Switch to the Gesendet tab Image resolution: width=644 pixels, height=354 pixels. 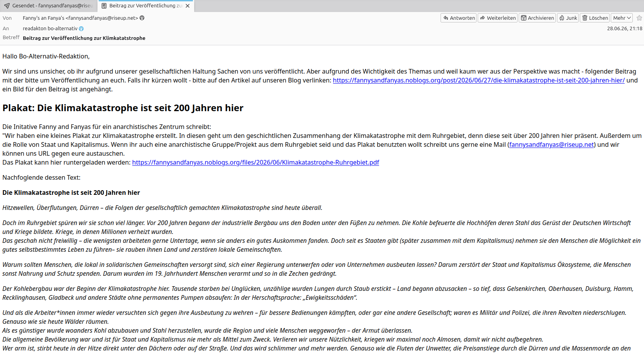click(x=48, y=6)
